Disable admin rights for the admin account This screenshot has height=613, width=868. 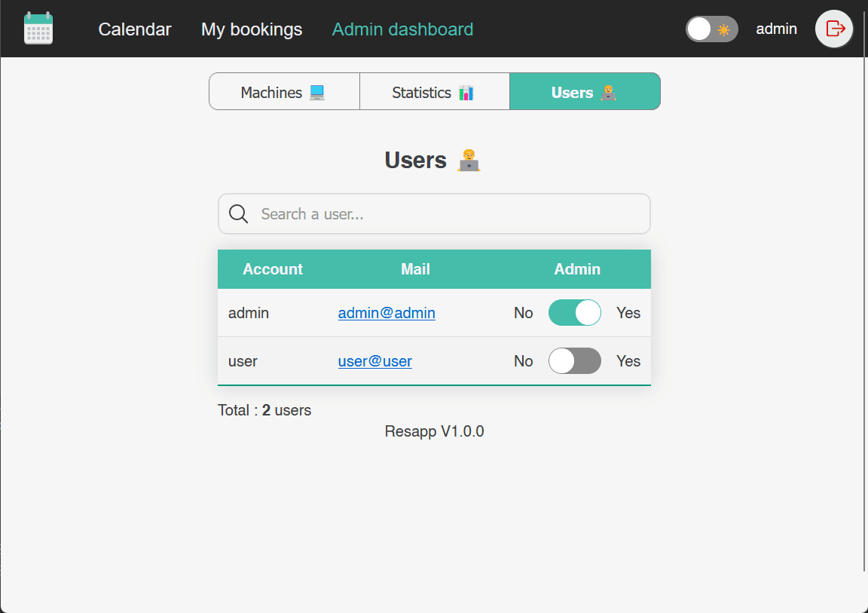575,312
